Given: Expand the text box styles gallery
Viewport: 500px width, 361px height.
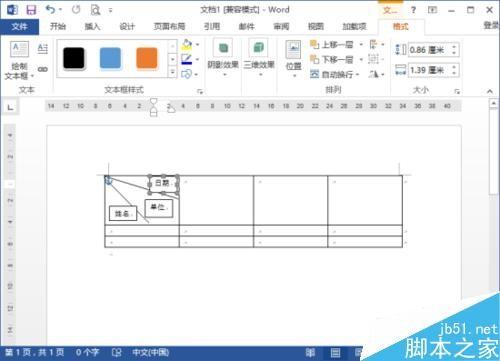Looking at the screenshot, I should (x=173, y=72).
